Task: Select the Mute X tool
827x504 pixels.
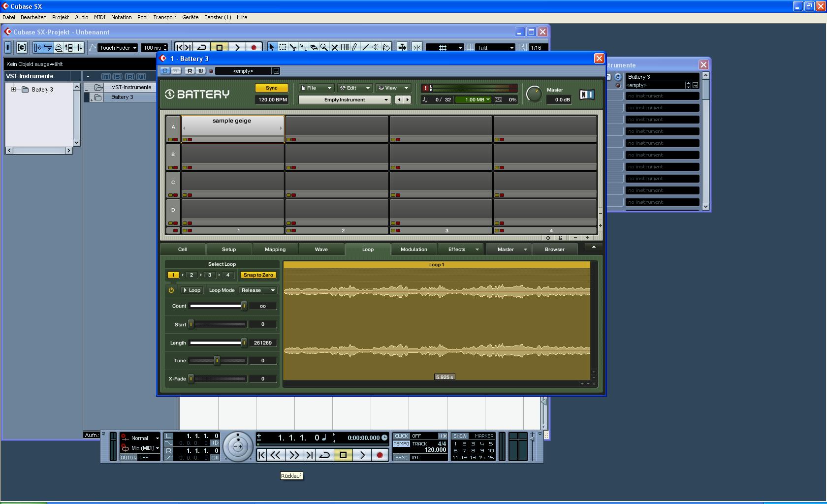Action: point(334,47)
